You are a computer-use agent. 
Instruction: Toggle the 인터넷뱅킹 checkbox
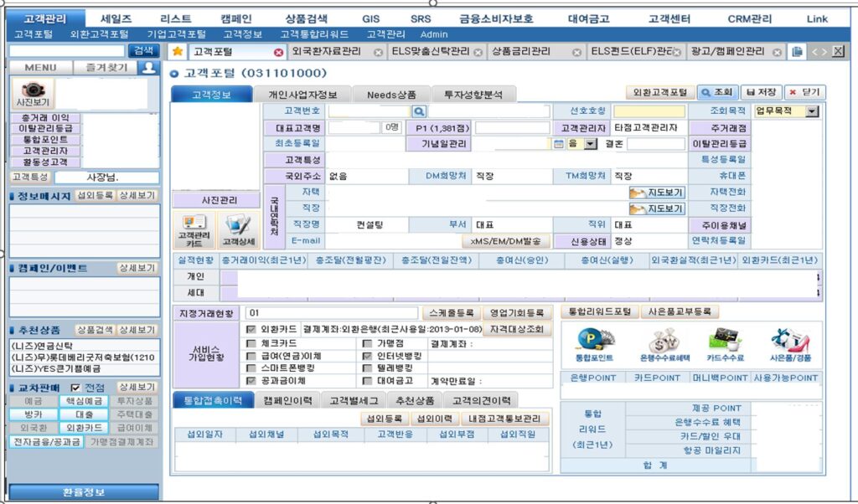pyautogui.click(x=367, y=356)
